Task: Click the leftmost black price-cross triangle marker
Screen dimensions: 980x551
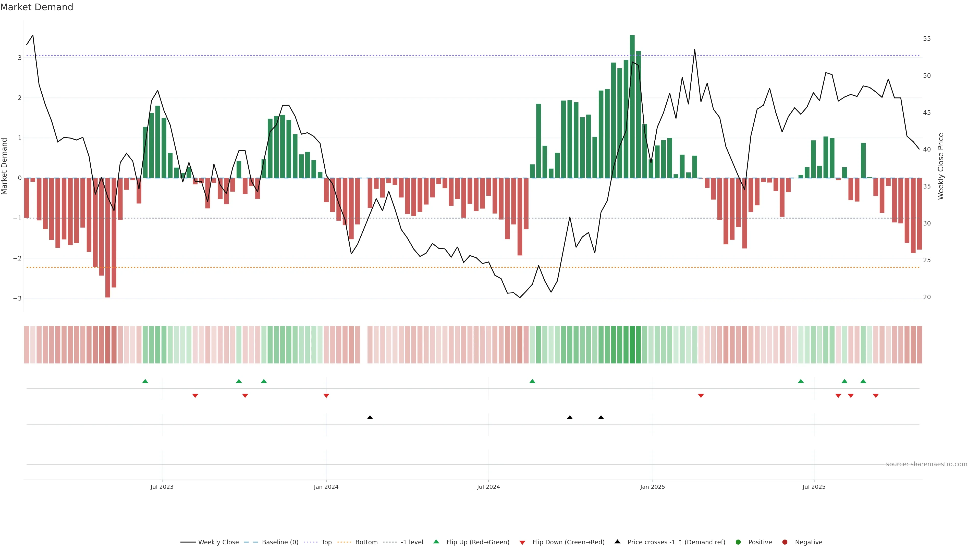Action: tap(370, 418)
